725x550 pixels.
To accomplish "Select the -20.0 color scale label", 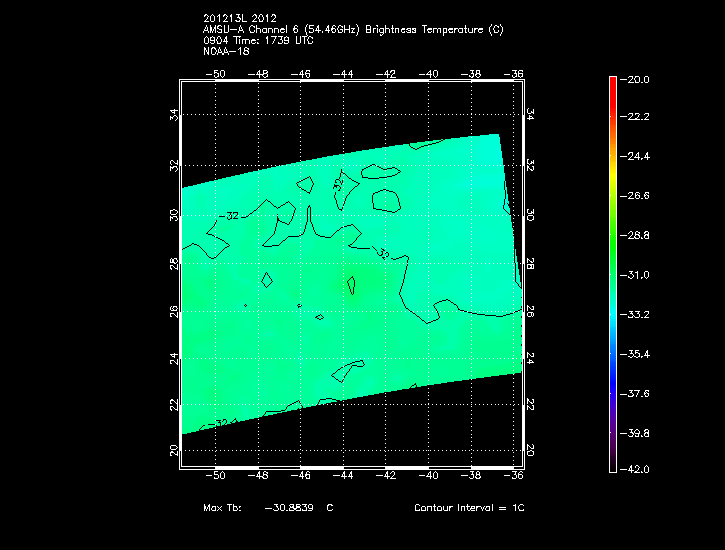I will coord(637,79).
